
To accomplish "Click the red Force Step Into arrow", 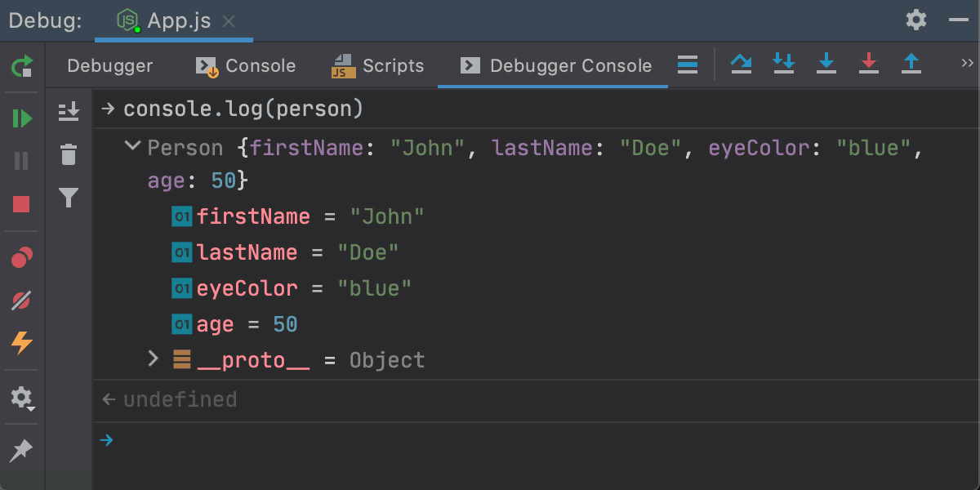I will click(869, 64).
